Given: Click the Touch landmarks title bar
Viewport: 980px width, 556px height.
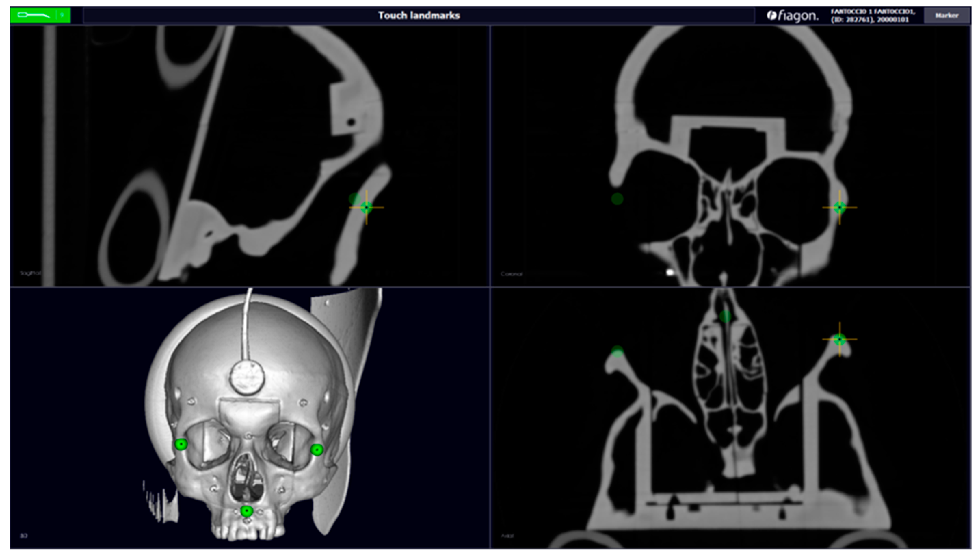Looking at the screenshot, I should (419, 16).
